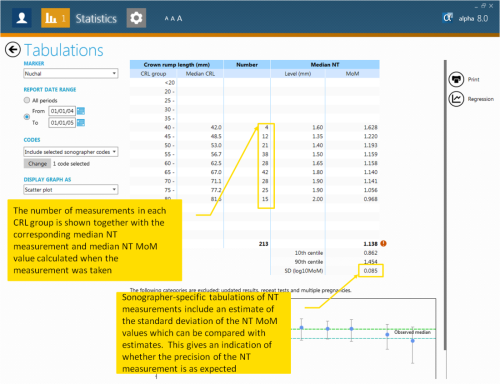Open the settings gear icon

point(136,18)
